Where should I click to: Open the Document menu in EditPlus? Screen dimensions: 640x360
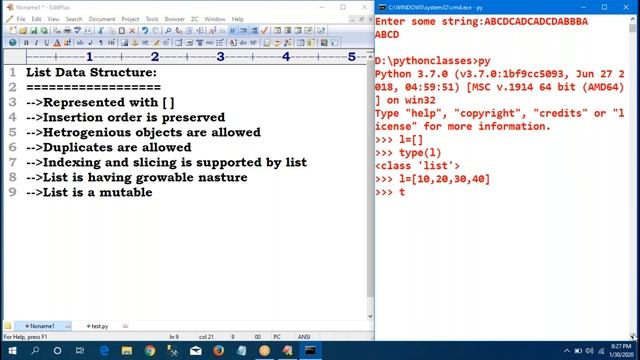pos(102,19)
